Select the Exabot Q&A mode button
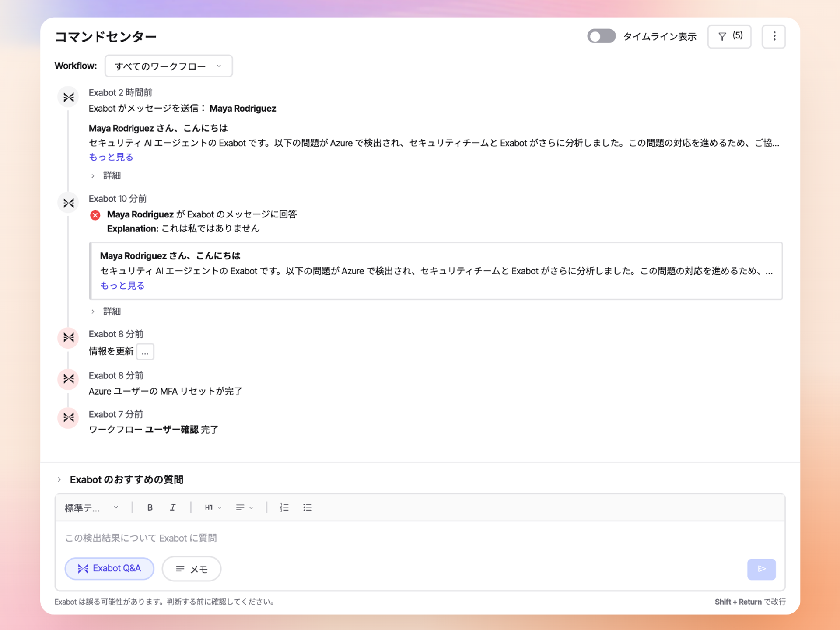The width and height of the screenshot is (840, 630). [109, 569]
